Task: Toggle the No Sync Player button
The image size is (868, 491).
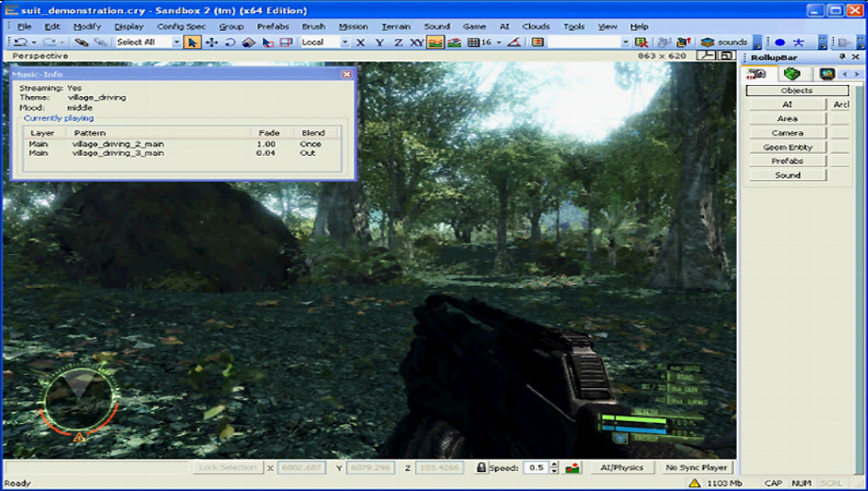Action: click(696, 467)
